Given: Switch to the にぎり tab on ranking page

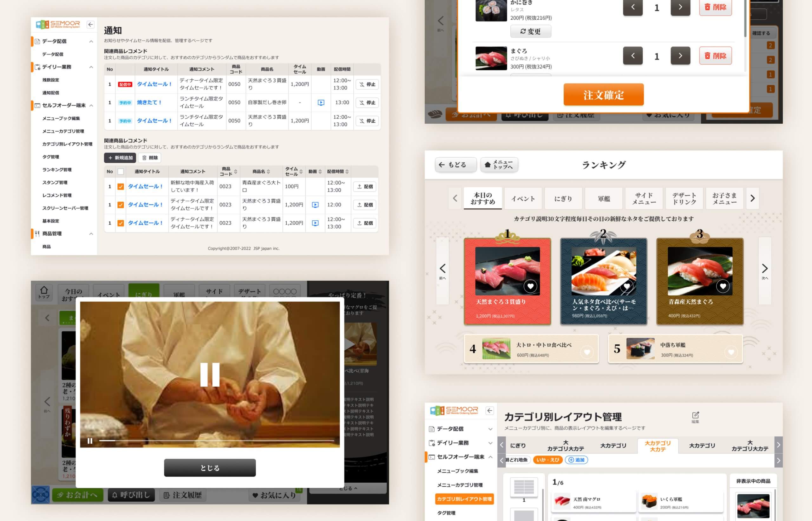Looking at the screenshot, I should pos(563,198).
